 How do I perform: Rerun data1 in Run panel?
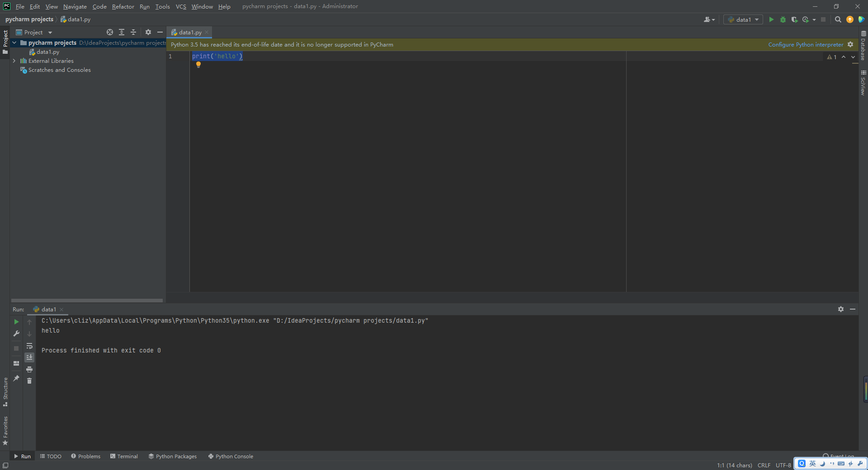(x=16, y=322)
